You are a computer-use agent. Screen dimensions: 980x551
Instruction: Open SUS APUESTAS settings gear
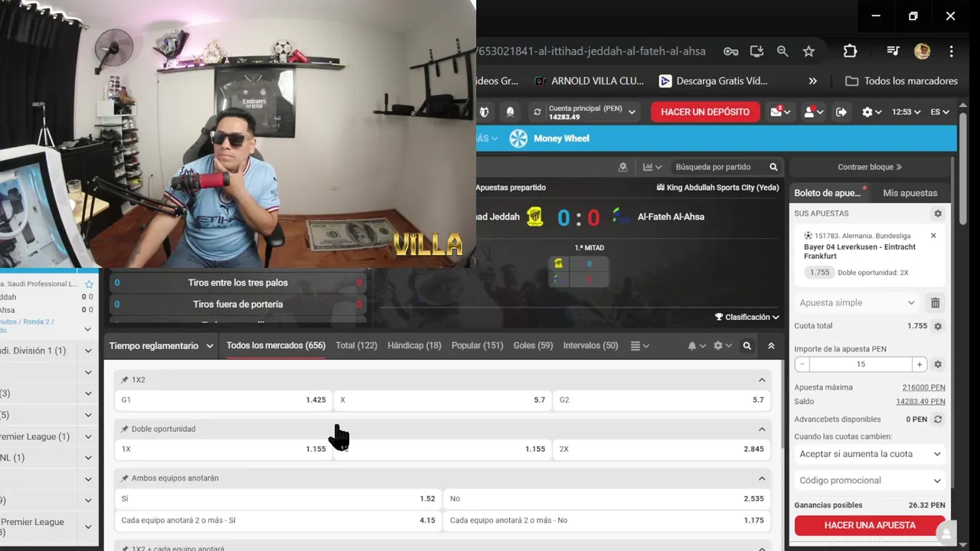[x=938, y=214]
